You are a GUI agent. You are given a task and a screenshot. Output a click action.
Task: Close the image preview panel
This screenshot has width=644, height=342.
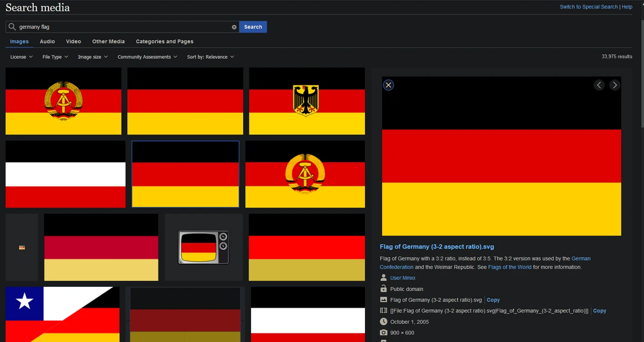(389, 85)
